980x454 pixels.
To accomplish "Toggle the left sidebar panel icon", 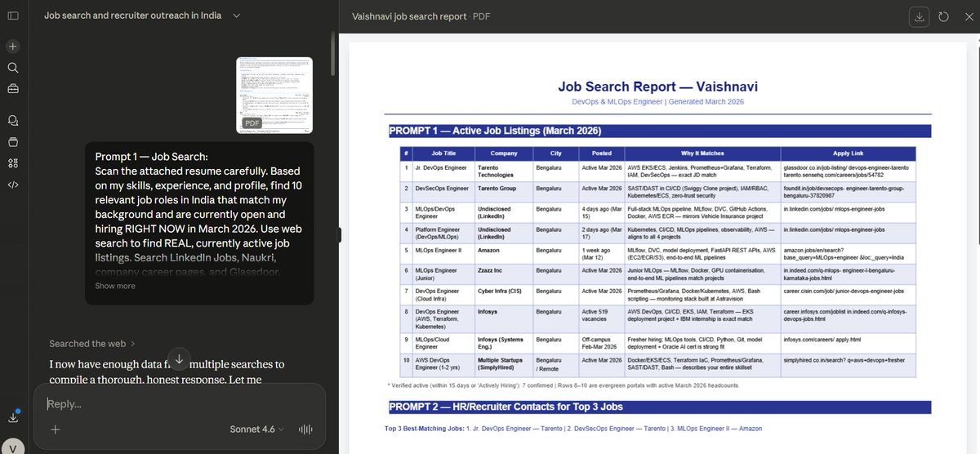I will pos(12,16).
